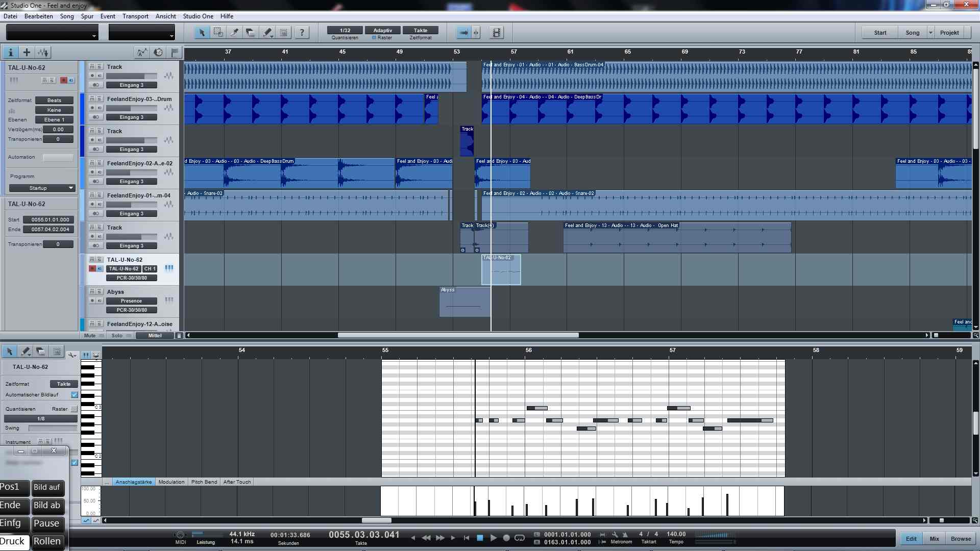Click the Tempo value 140.00
This screenshot has width=980, height=551.
(676, 535)
